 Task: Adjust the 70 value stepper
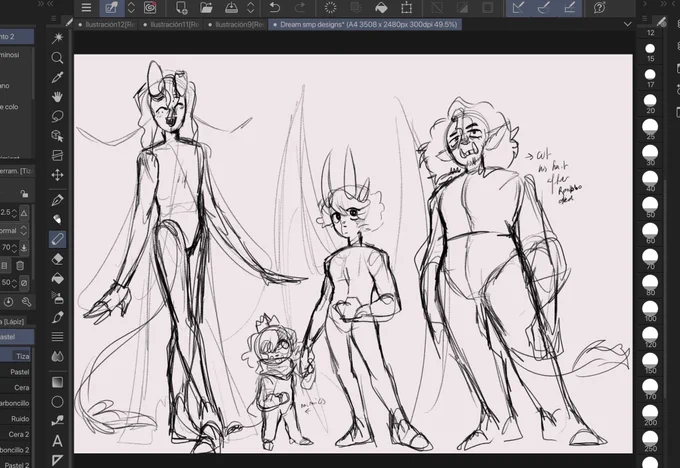(x=14, y=248)
